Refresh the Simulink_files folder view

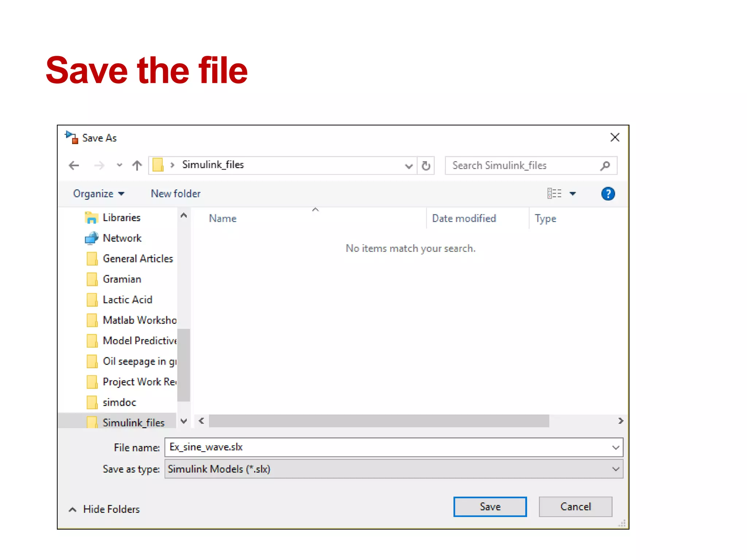pyautogui.click(x=426, y=166)
